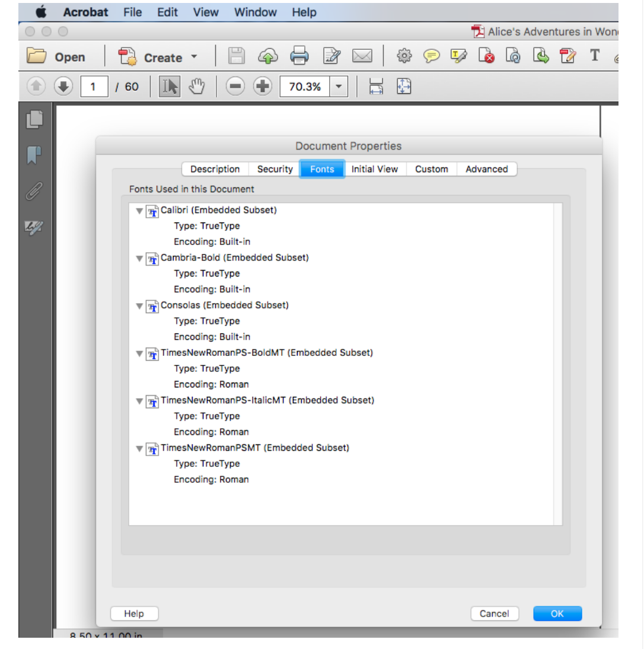Switch to the Security tab

(x=275, y=169)
